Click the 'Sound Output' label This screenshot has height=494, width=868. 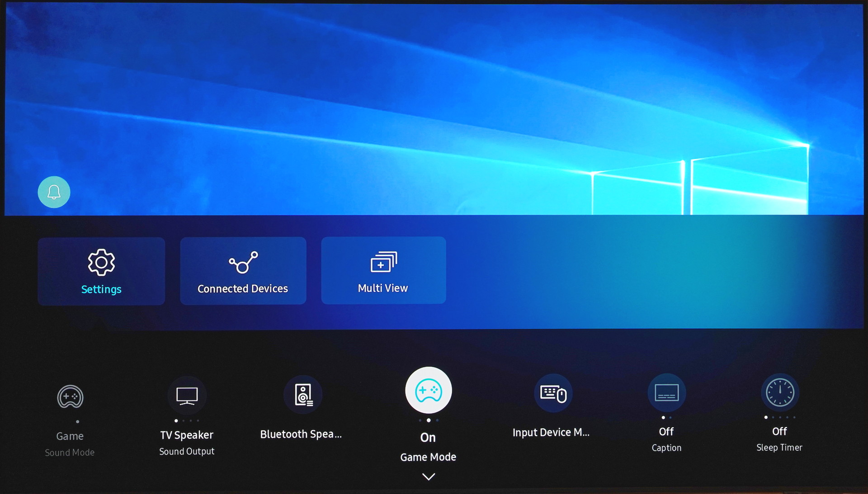187,451
